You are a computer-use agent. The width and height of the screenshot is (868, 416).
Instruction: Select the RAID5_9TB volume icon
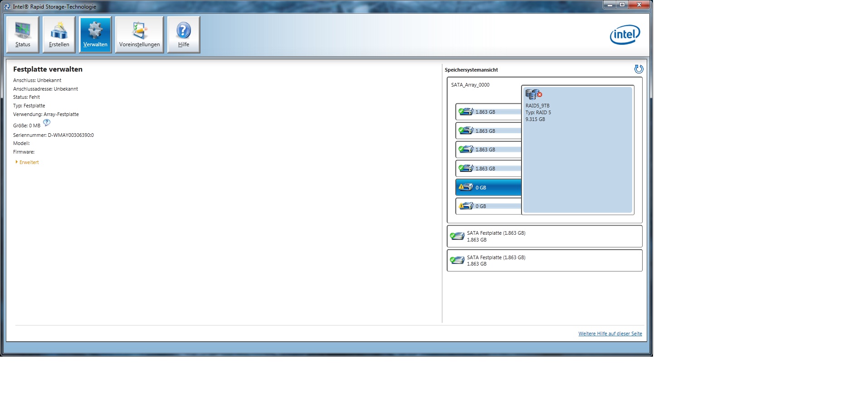click(534, 94)
